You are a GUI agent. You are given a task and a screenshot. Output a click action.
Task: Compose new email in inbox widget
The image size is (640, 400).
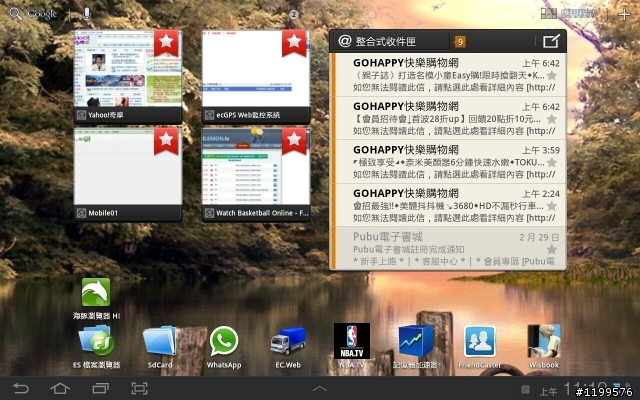click(x=551, y=41)
